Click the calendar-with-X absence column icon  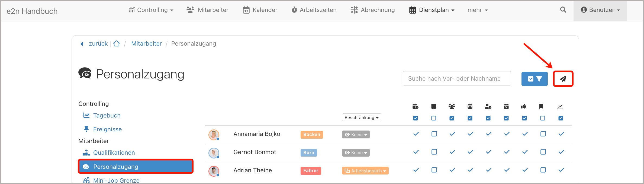point(506,106)
